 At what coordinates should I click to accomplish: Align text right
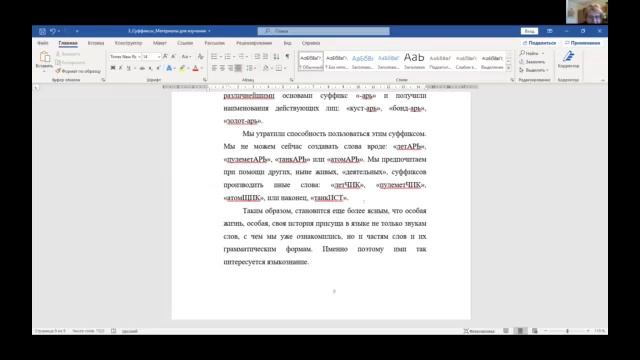[230, 68]
